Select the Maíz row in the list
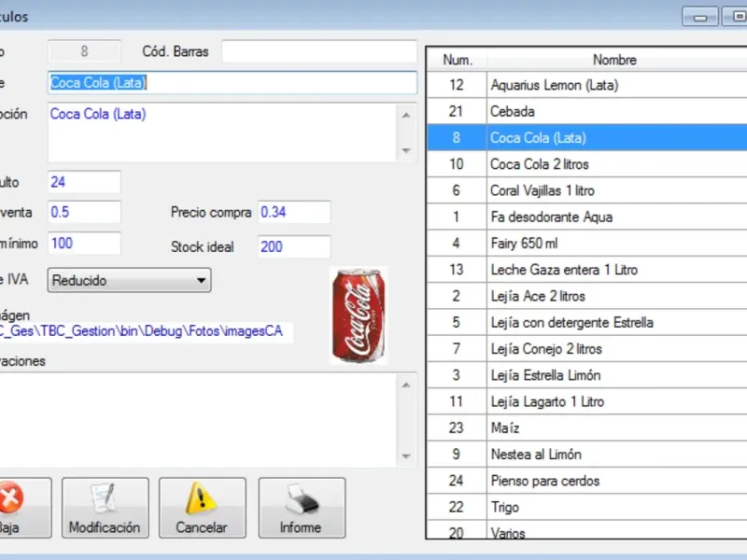 pyautogui.click(x=587, y=427)
